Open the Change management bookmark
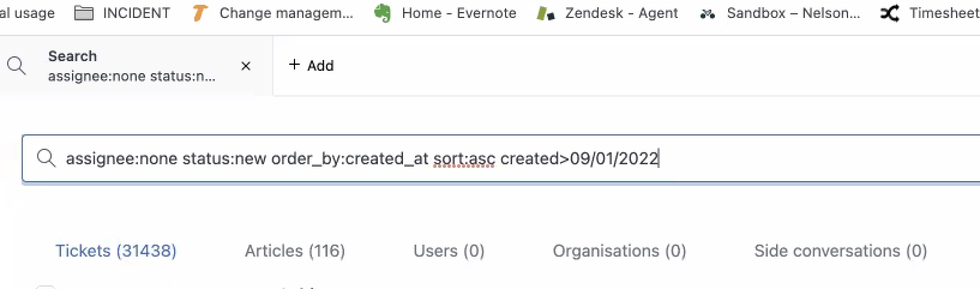 click(273, 13)
